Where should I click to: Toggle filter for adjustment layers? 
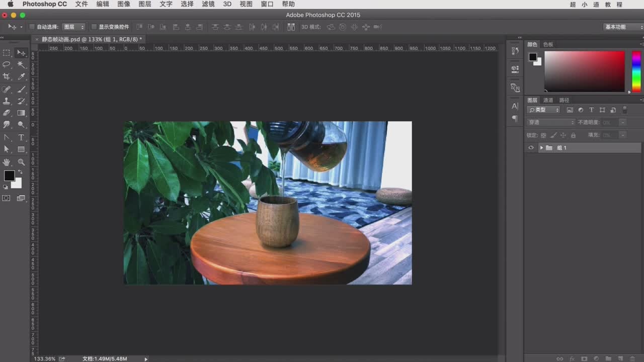tap(581, 110)
